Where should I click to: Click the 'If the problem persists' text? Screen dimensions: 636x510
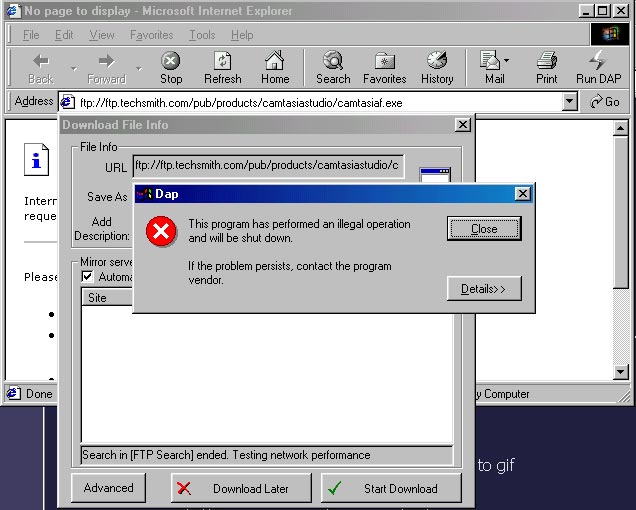[290, 273]
